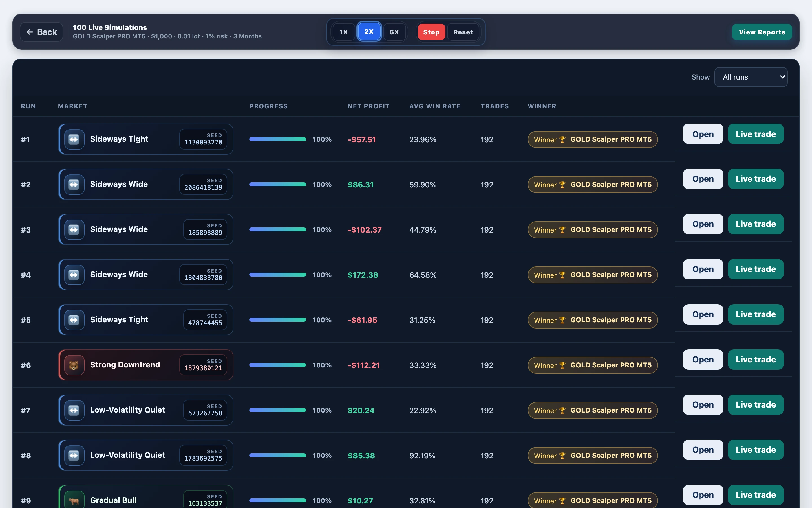This screenshot has height=508, width=812.
Task: Click the seed 1879380121 badge
Action: 203,365
